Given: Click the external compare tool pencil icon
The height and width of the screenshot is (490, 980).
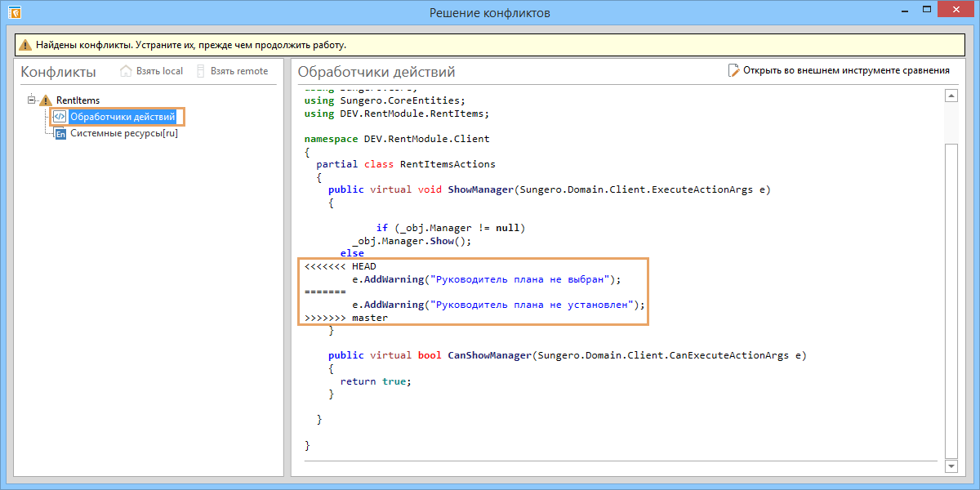Looking at the screenshot, I should 733,71.
